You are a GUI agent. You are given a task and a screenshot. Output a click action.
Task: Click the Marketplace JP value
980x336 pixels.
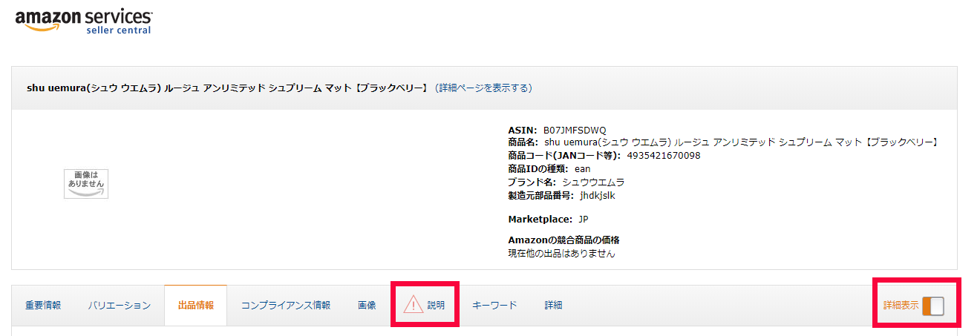coord(584,220)
